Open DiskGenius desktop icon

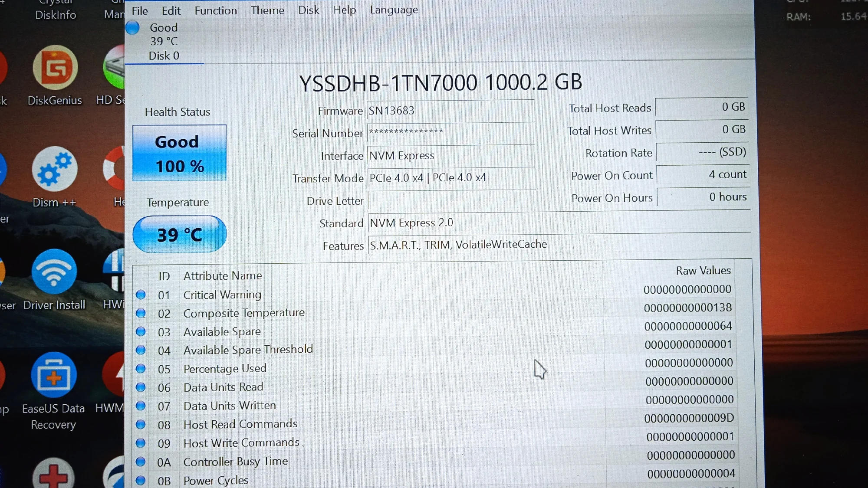click(x=55, y=69)
